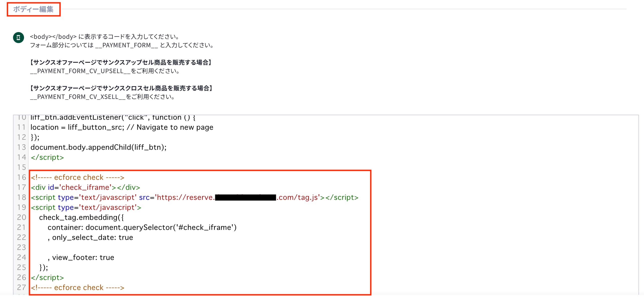Click the only_select_date: true line
Image resolution: width=644 pixels, height=298 pixels.
pyautogui.click(x=90, y=237)
